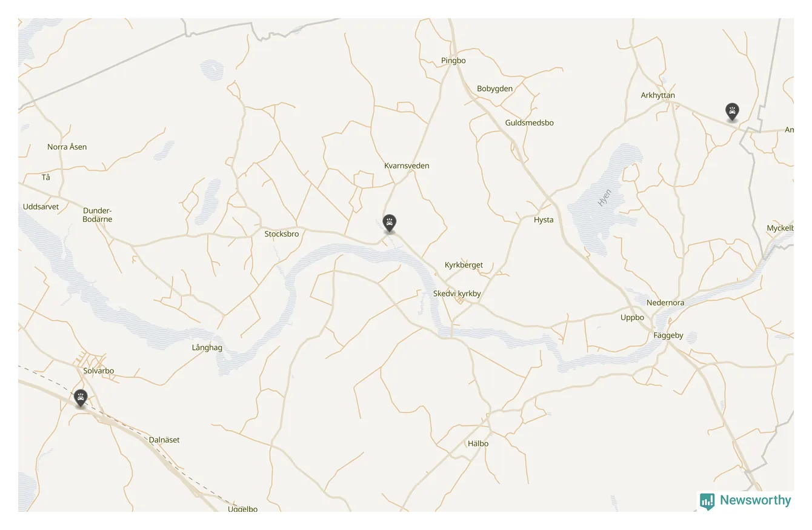Click the car marker below Solvarbo
Viewport: 812px width, 530px height.
81,398
